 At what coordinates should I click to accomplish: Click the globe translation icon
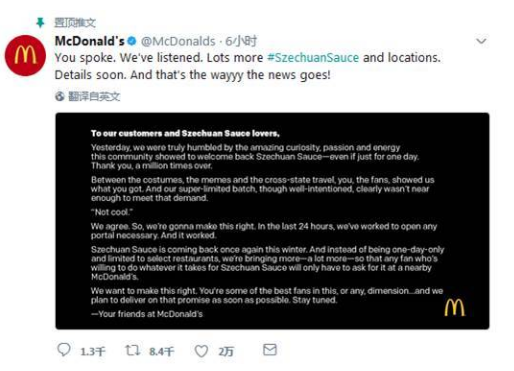pyautogui.click(x=60, y=96)
